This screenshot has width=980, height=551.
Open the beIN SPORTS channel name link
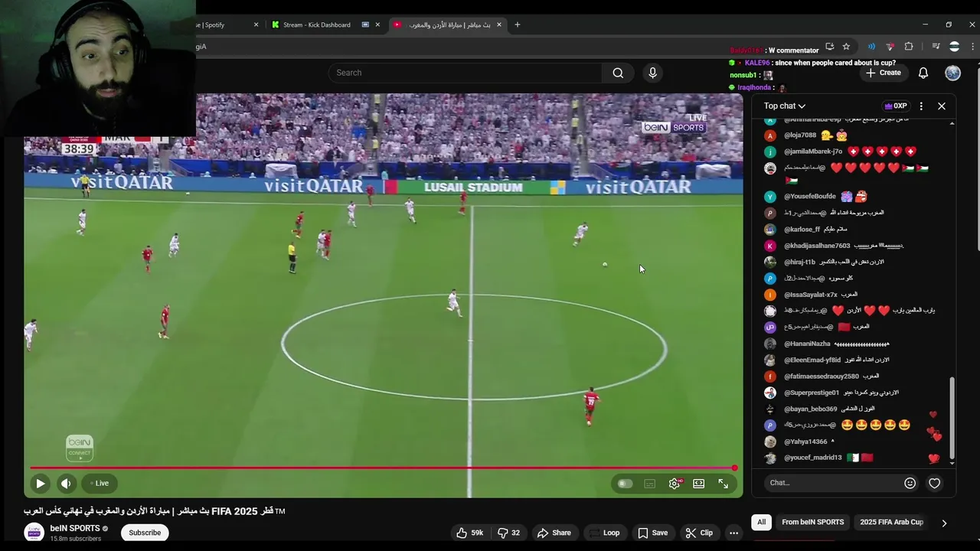click(75, 529)
